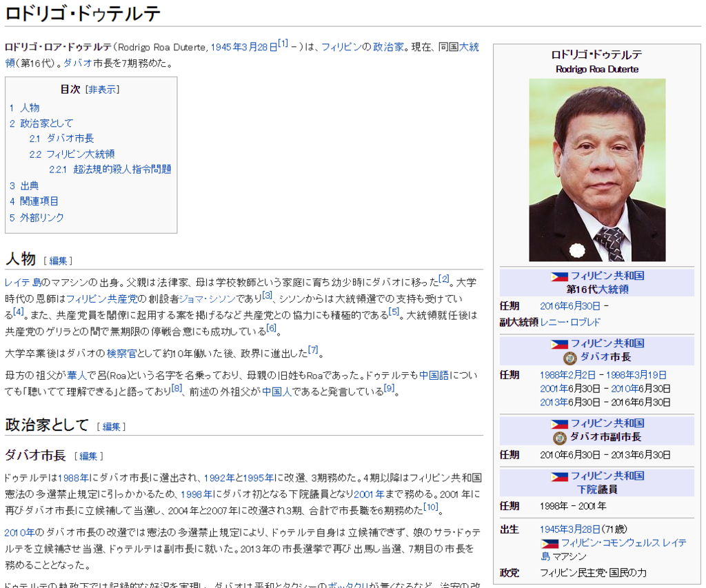Open the 中国語 link
This screenshot has height=588, width=706.
[x=434, y=376]
